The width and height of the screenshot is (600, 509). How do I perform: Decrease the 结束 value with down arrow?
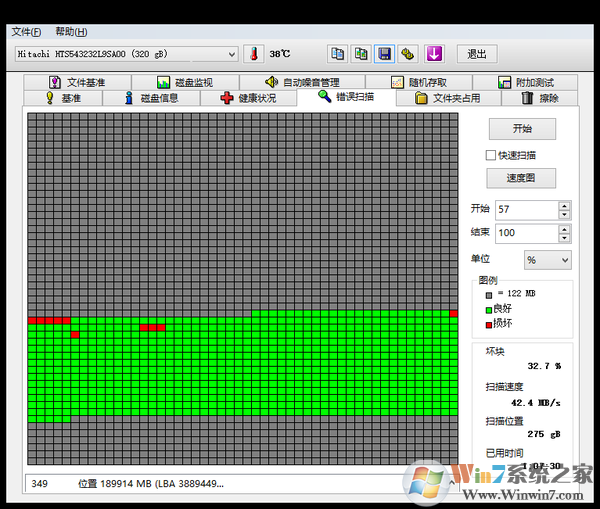[x=564, y=238]
